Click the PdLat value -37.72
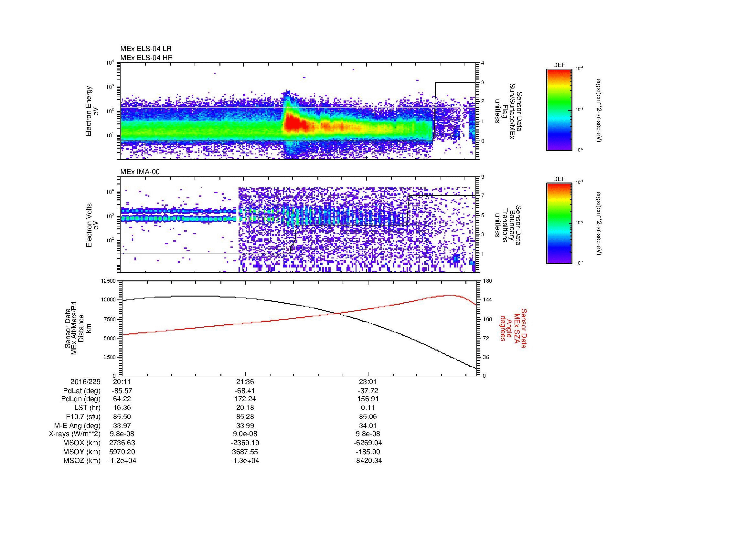 coord(368,391)
